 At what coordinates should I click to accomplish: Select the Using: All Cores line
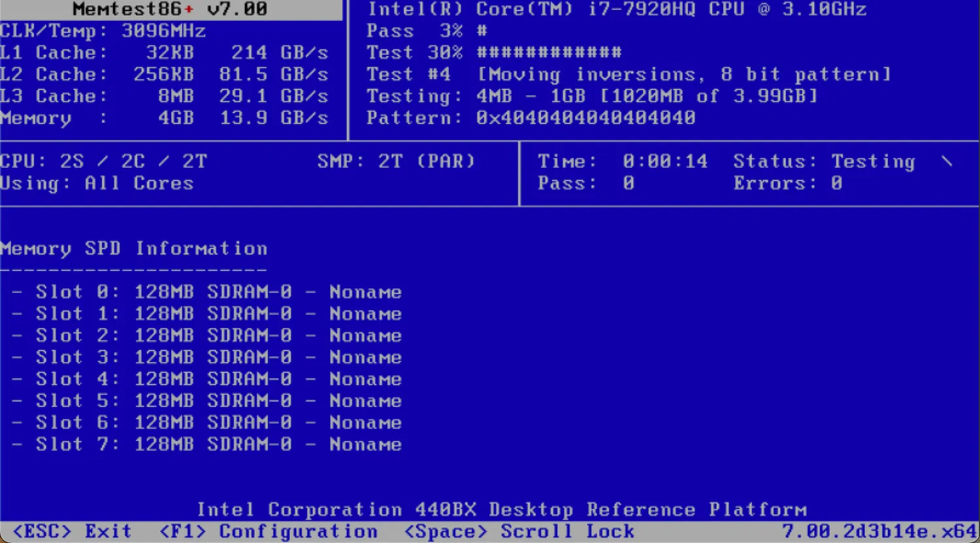(97, 183)
